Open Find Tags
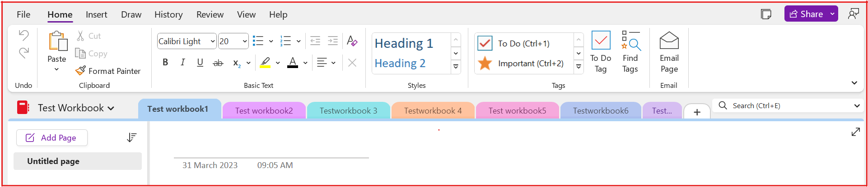This screenshot has width=868, height=187. point(630,51)
